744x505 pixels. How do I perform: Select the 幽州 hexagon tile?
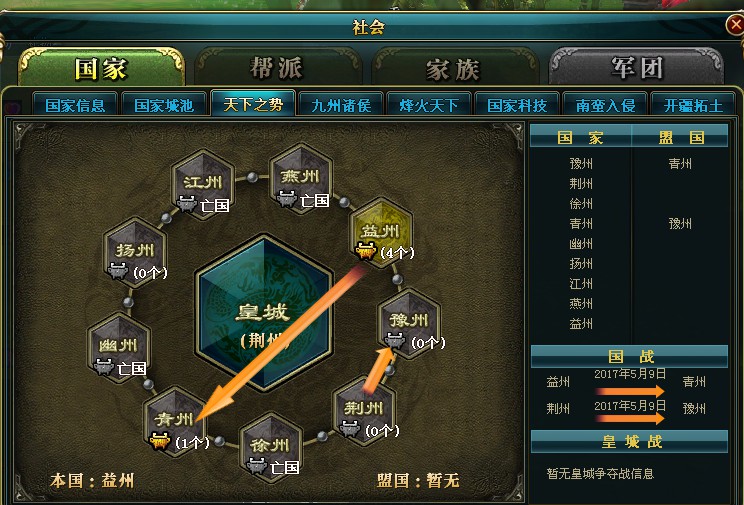point(119,347)
